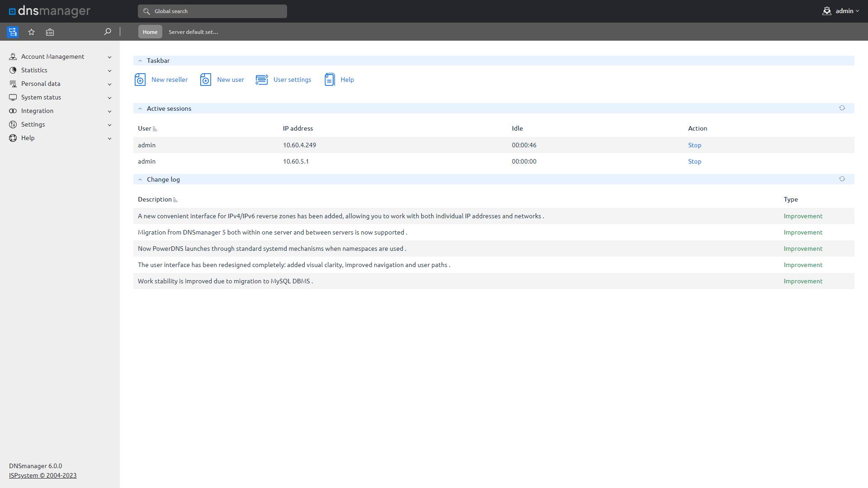The height and width of the screenshot is (488, 868).
Task: Open the favorites star icon
Action: click(x=31, y=32)
